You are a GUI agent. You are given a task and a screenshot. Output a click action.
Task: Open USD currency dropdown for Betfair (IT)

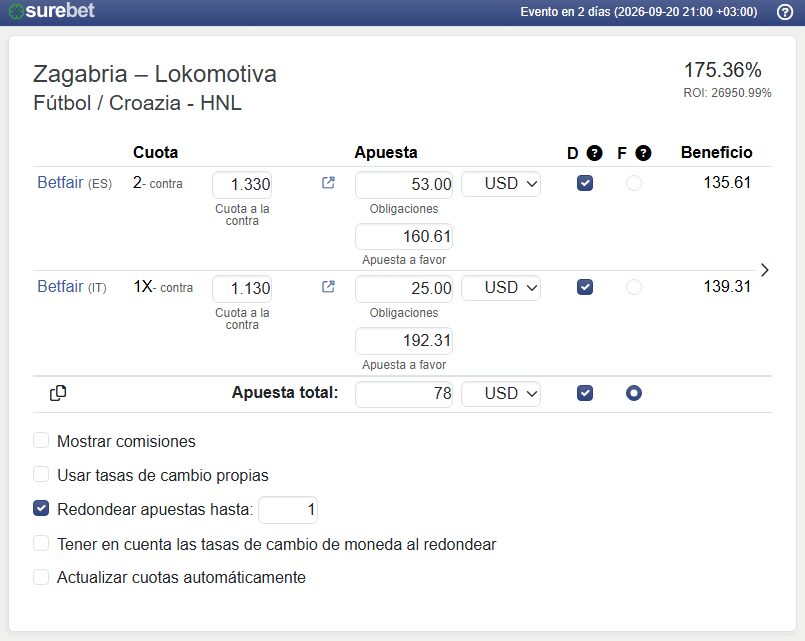coord(501,288)
